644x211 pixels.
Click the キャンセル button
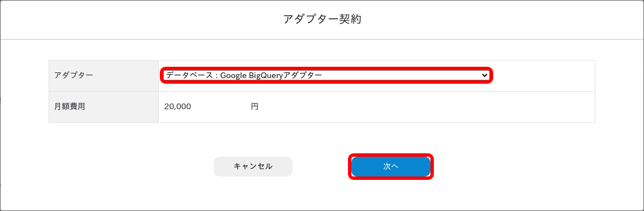(x=253, y=166)
